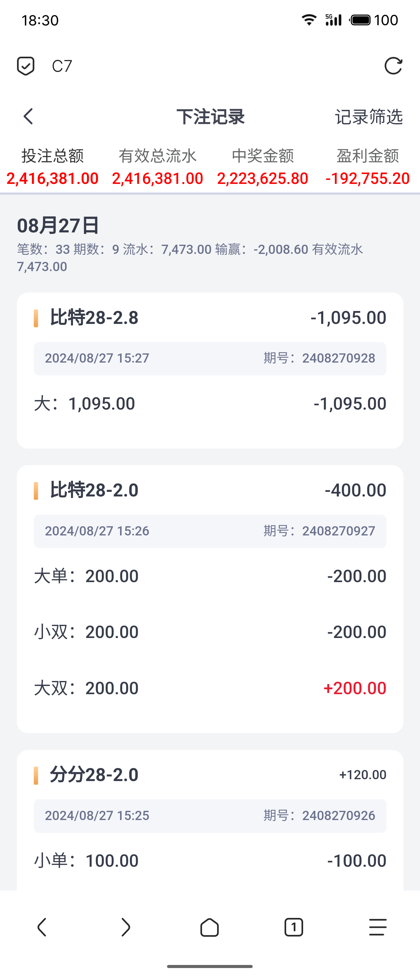Open the browser home page

click(210, 927)
